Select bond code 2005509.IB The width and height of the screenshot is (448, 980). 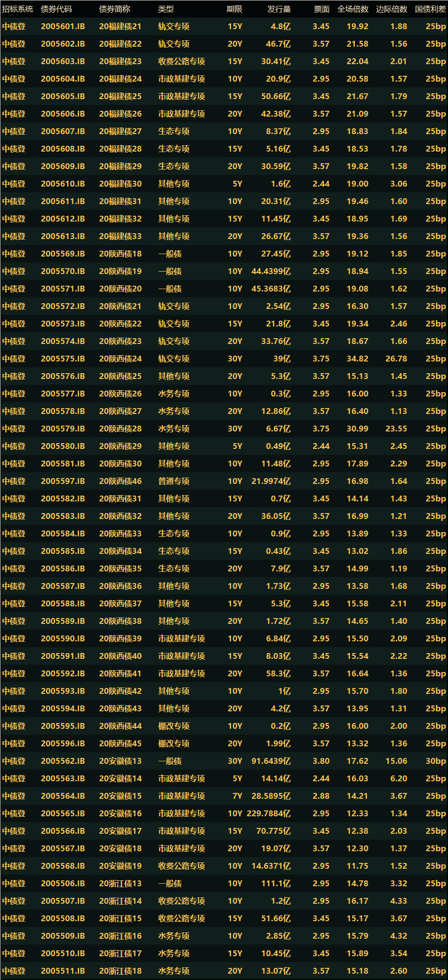(x=63, y=936)
